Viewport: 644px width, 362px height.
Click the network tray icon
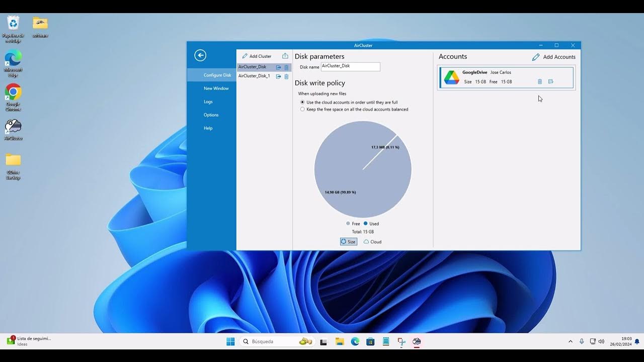[x=593, y=341]
